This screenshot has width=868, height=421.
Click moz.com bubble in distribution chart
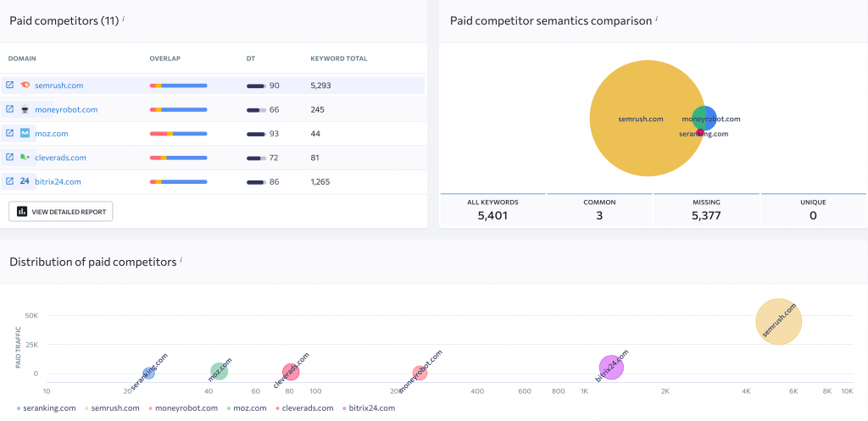coord(220,371)
